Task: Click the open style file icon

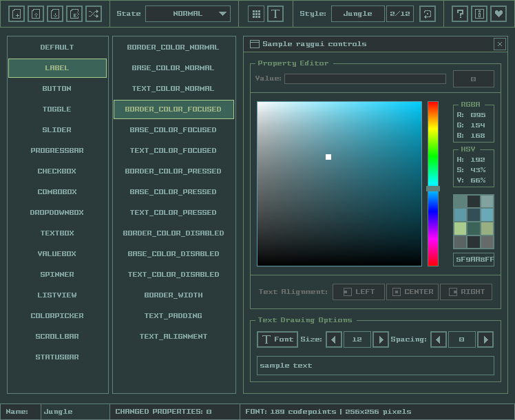Action: point(36,13)
